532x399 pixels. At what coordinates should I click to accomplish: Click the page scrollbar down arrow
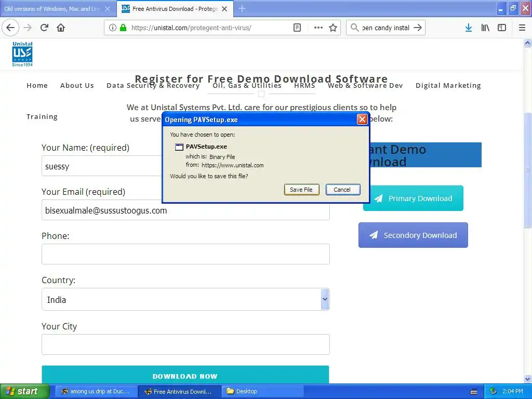(x=528, y=379)
